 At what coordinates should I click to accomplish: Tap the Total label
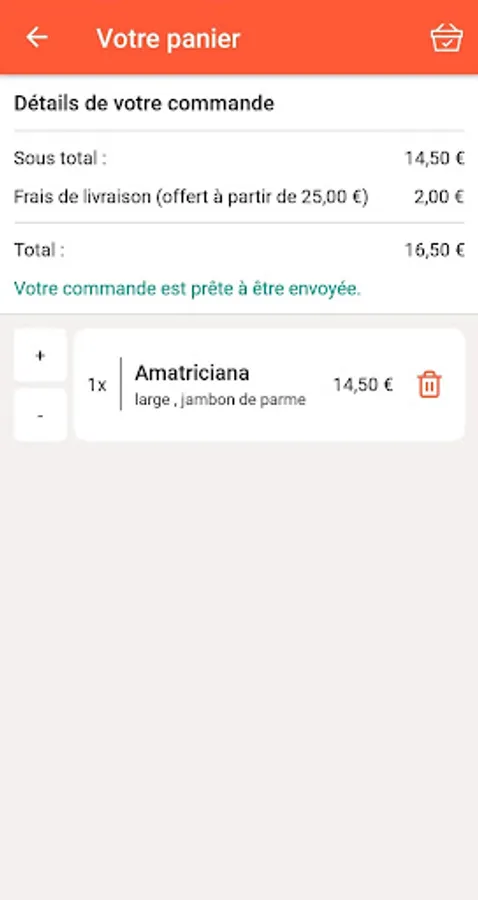[39, 250]
